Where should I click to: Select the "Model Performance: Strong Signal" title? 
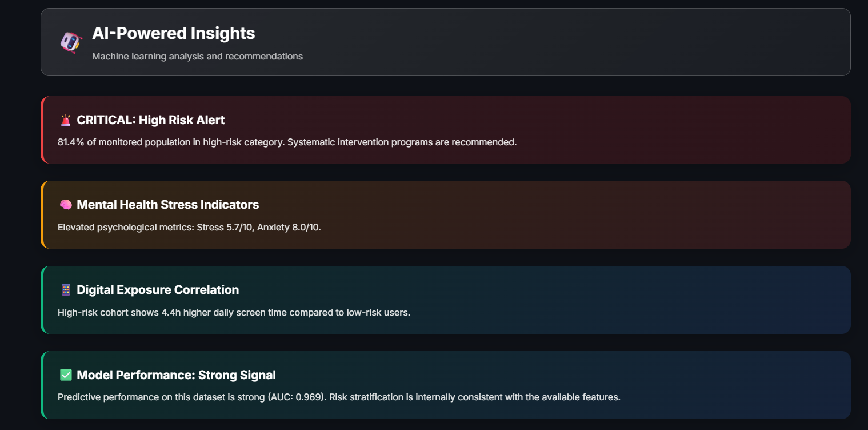point(176,375)
